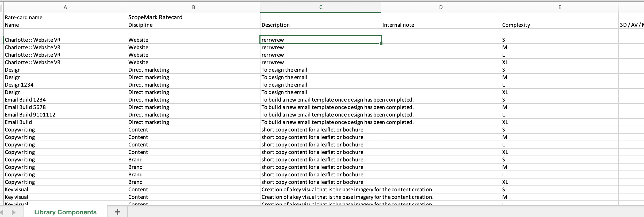Select column A header
Image resolution: width=644 pixels, height=217 pixels.
(x=65, y=7)
